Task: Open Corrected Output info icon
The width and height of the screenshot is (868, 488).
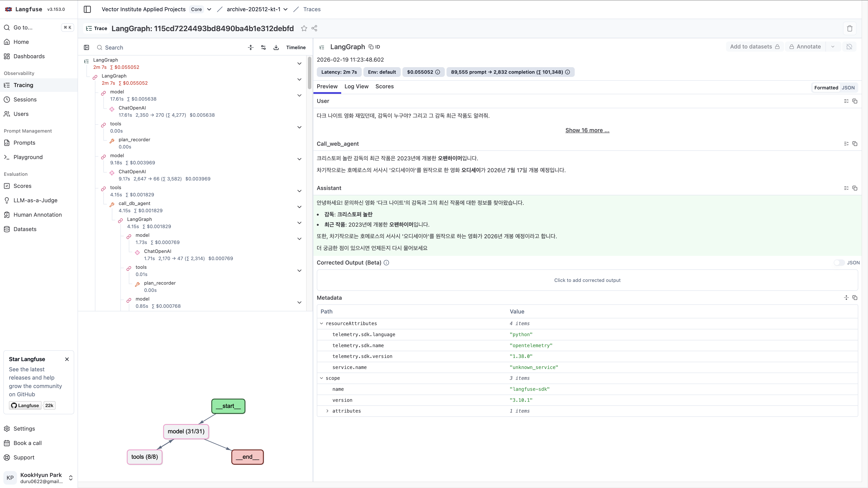Action: point(387,263)
